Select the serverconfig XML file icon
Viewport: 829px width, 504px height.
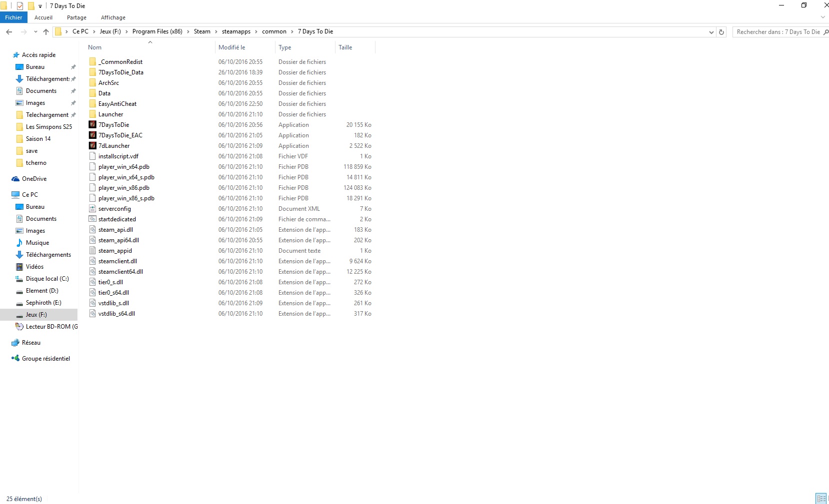point(92,209)
